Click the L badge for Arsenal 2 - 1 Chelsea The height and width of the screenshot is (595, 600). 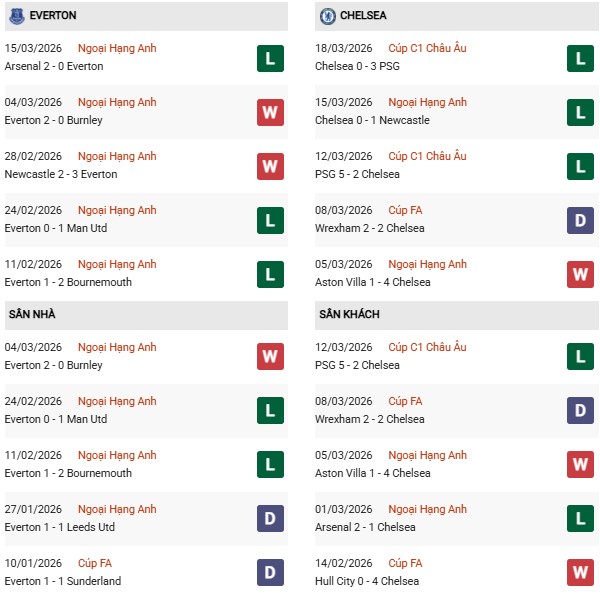pyautogui.click(x=580, y=519)
